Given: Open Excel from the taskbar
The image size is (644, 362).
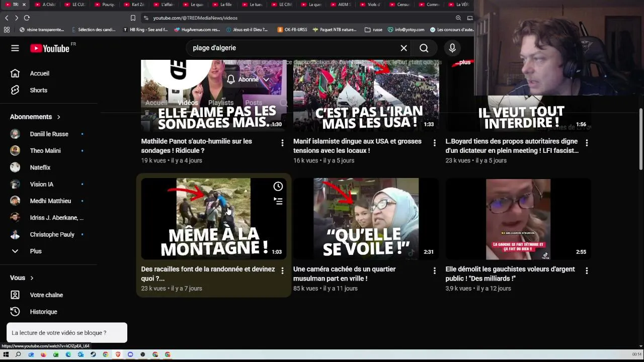Looking at the screenshot, I should (56, 354).
